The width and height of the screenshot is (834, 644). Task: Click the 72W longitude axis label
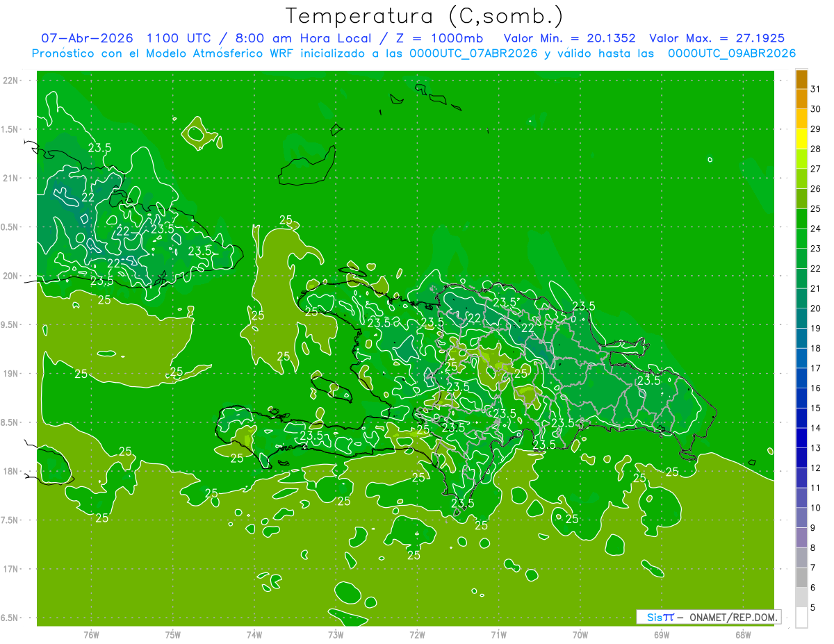click(x=417, y=635)
